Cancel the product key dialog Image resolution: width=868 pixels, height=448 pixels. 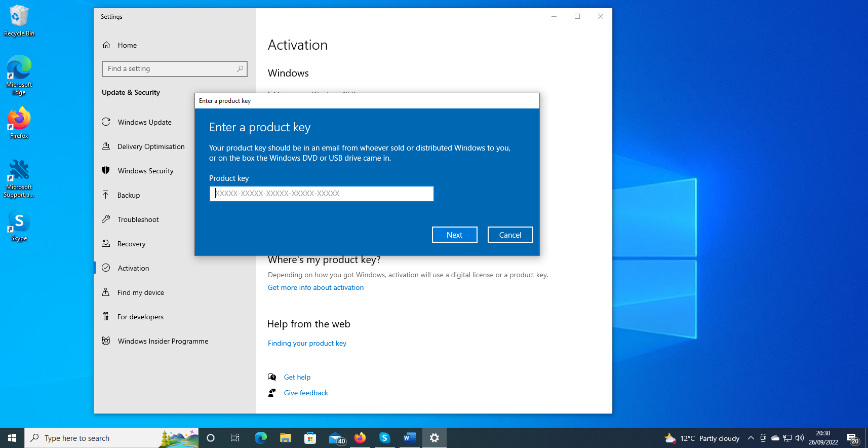pyautogui.click(x=510, y=235)
